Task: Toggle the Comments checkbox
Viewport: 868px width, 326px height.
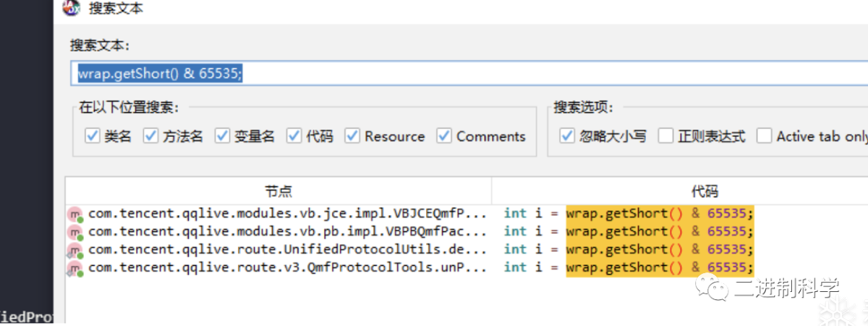Action: coord(444,136)
